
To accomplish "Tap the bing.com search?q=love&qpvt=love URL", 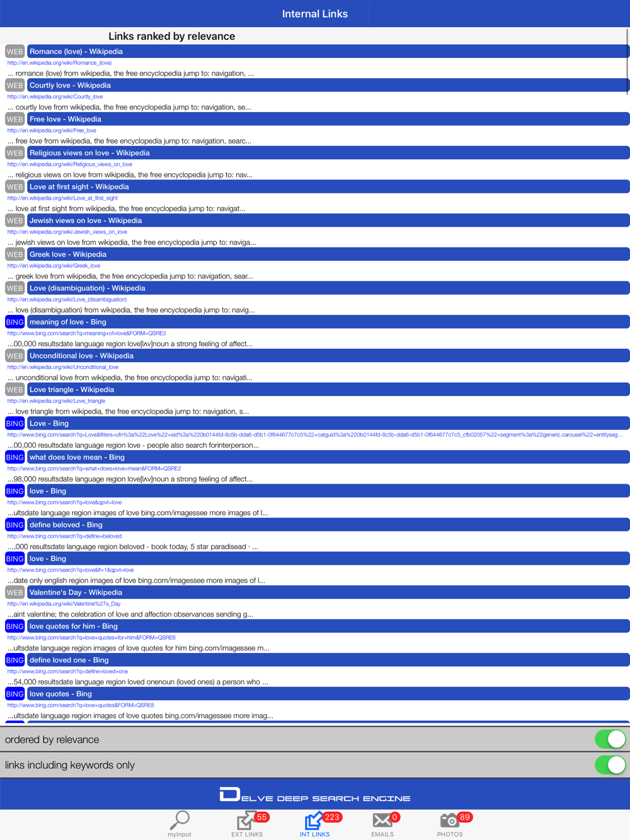I will pos(65,502).
